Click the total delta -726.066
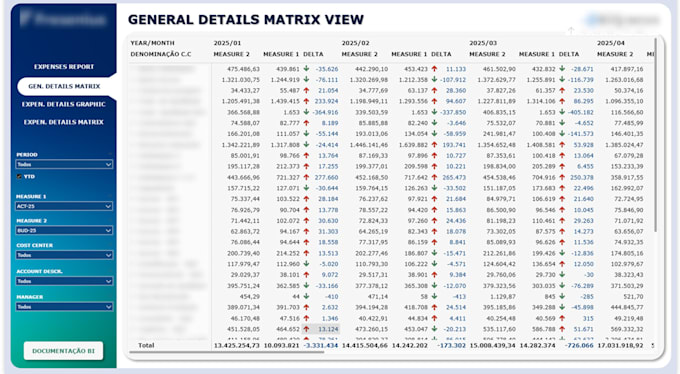The height and width of the screenshot is (374, 680). point(579,345)
